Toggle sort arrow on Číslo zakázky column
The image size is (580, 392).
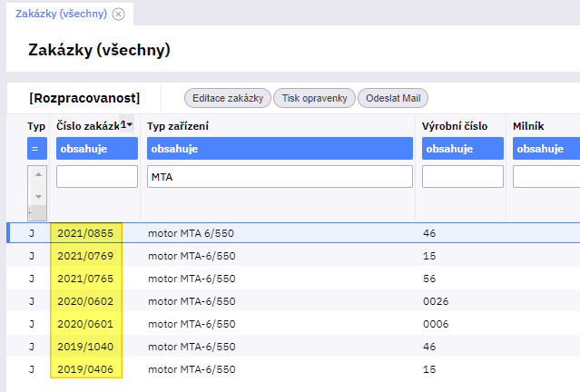coord(128,125)
